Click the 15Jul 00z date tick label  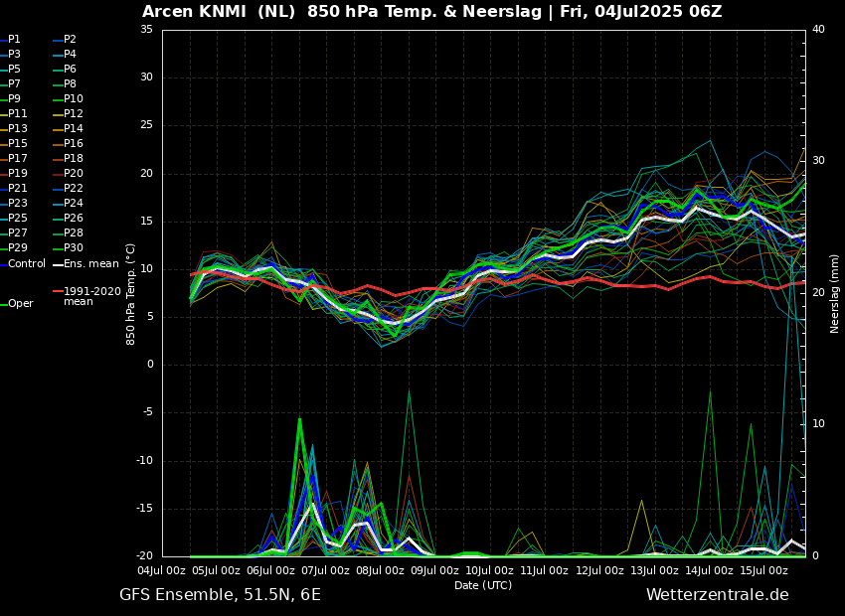pos(763,570)
